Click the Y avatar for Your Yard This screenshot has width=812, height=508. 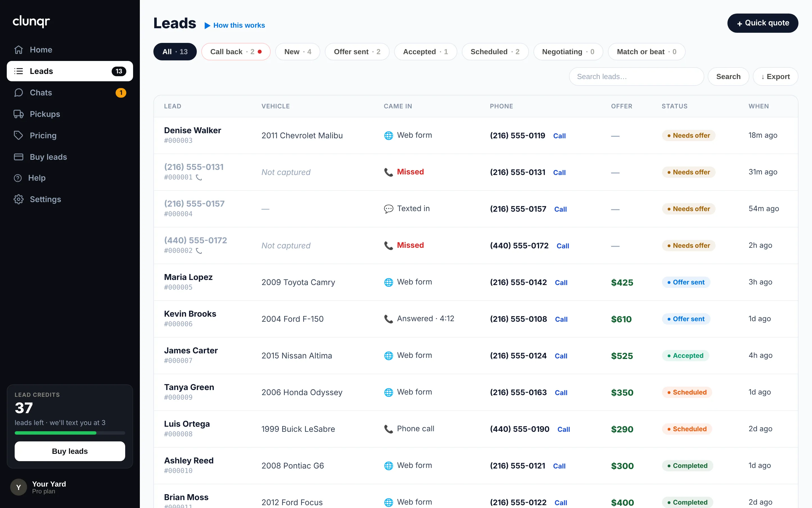click(x=18, y=487)
